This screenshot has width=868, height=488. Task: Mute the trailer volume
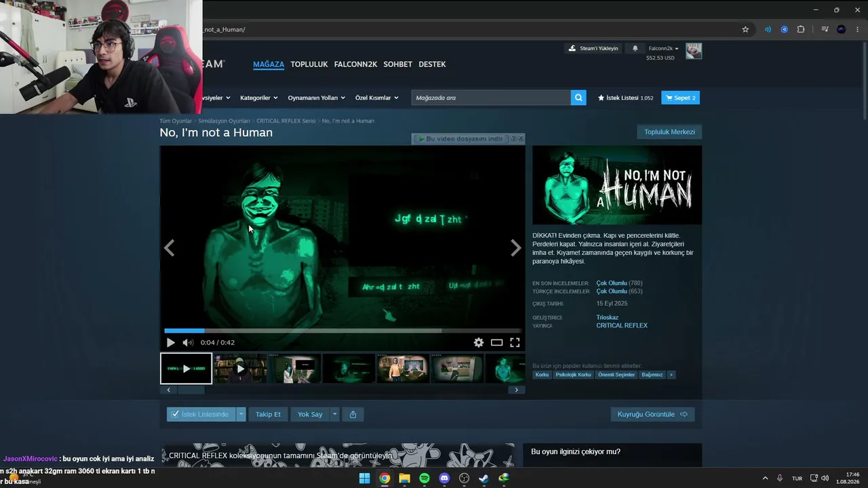point(188,342)
